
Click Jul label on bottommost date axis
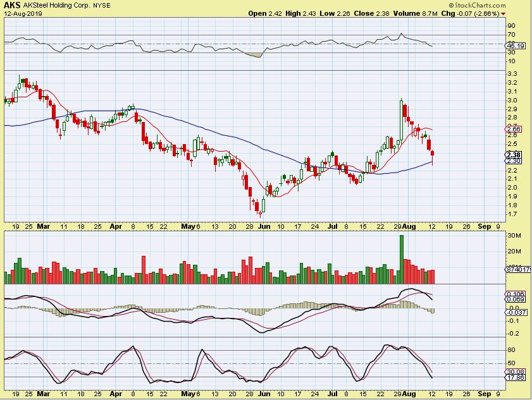333,394
